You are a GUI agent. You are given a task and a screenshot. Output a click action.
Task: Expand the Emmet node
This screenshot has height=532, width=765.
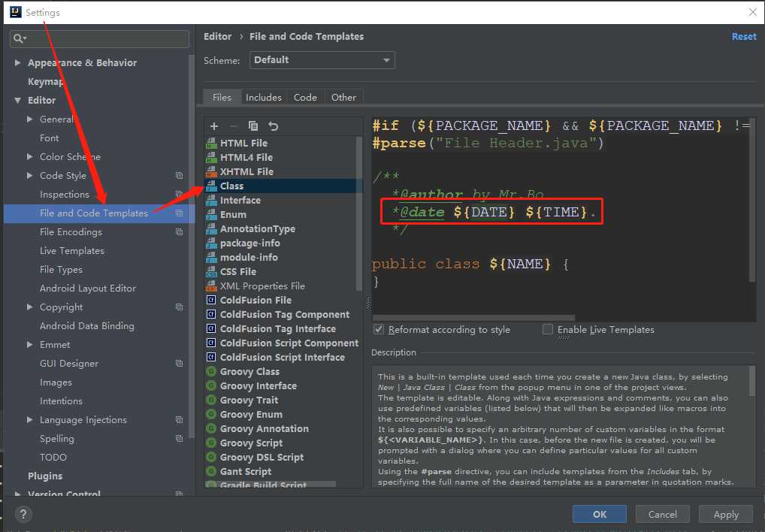pyautogui.click(x=30, y=345)
